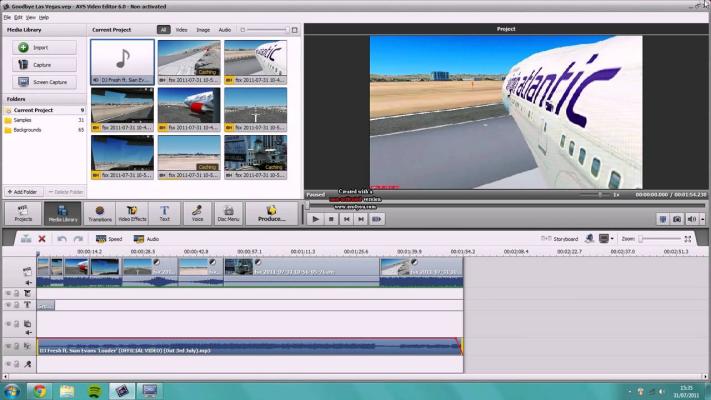Toggle visibility of the voice track

pos(8,364)
